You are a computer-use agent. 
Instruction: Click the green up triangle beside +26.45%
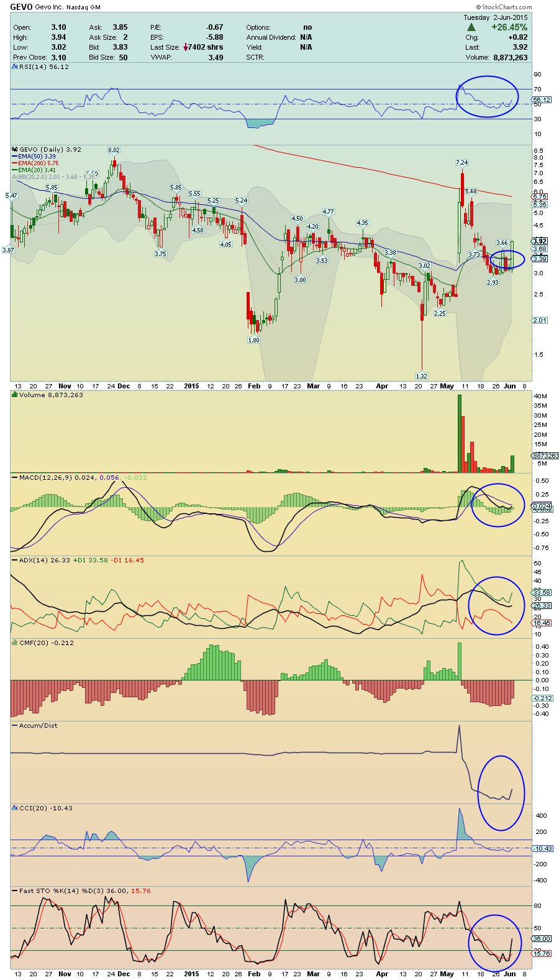471,27
